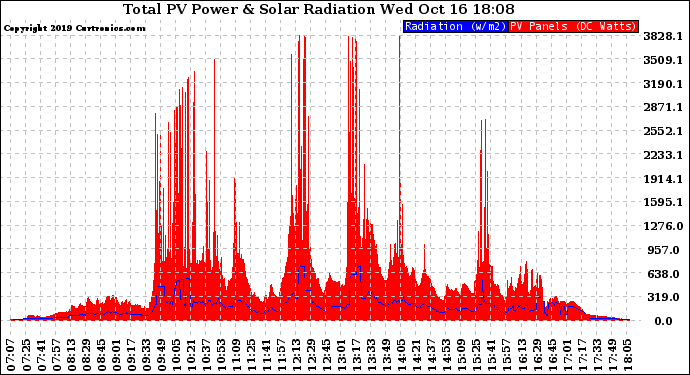Screen dimensions: 690x375
Task: Click the x-axis time label 15:09
Action: pyautogui.click(x=461, y=355)
